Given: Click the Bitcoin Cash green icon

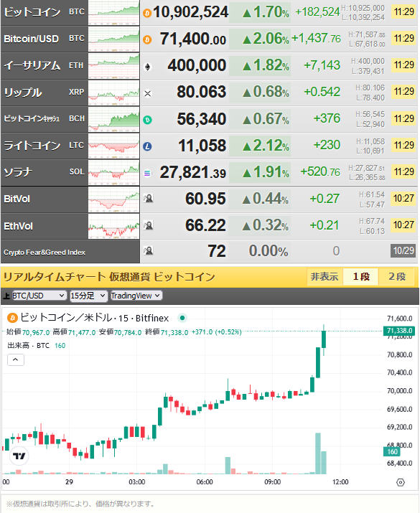Looking at the screenshot, I should click(x=147, y=120).
